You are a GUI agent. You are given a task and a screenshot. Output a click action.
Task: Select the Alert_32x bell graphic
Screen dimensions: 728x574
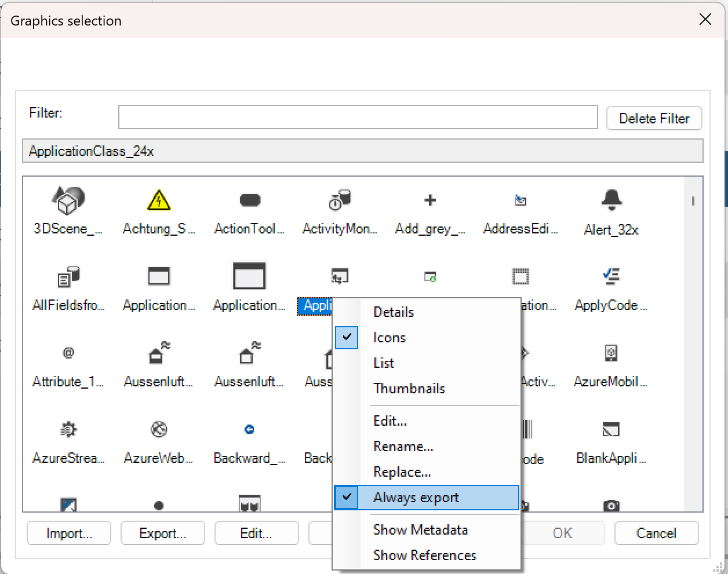(x=611, y=200)
